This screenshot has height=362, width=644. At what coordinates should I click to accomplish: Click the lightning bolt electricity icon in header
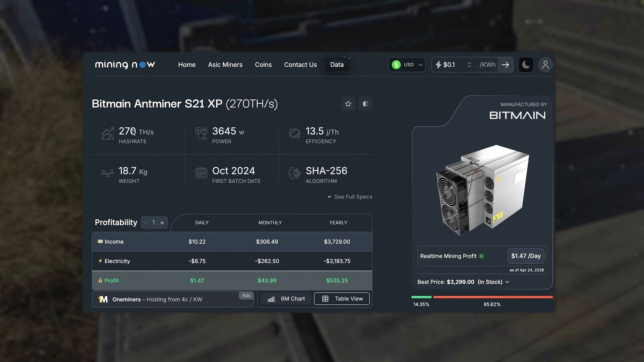pos(438,65)
